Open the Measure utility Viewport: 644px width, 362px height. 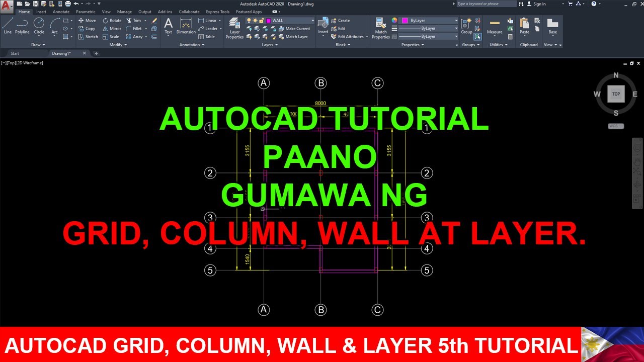click(x=495, y=26)
